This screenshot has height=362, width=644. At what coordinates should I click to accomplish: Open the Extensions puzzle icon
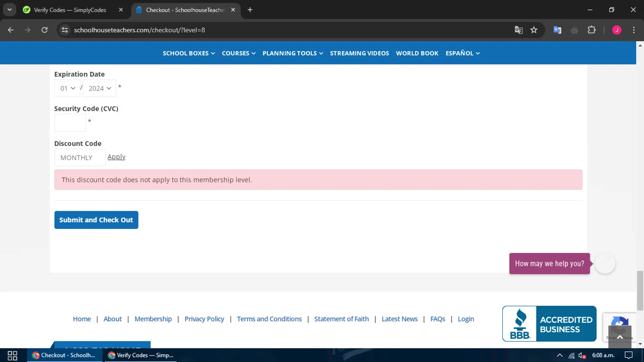coord(592,30)
